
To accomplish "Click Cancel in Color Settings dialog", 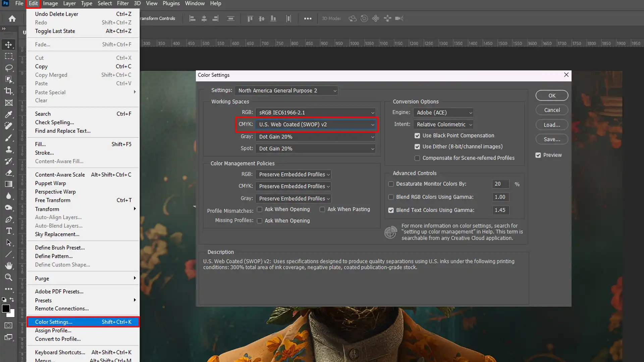I will coord(552,110).
